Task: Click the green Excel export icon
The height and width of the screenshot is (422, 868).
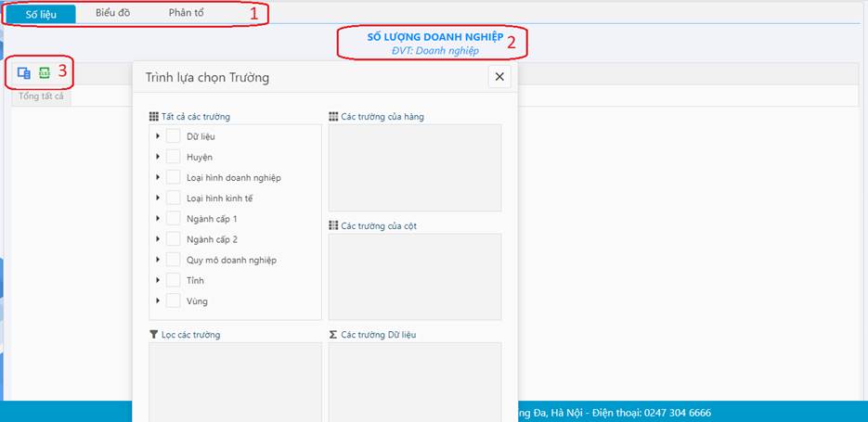Action: pos(44,72)
